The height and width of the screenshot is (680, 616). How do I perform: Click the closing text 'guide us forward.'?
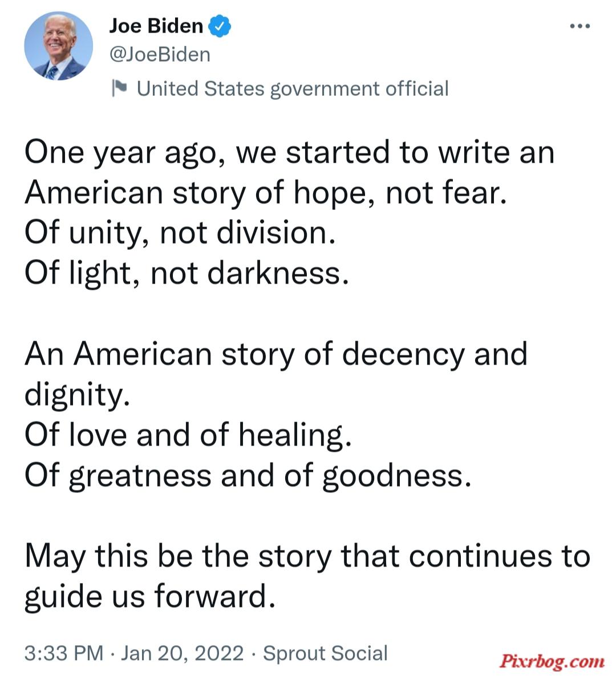[x=150, y=597]
